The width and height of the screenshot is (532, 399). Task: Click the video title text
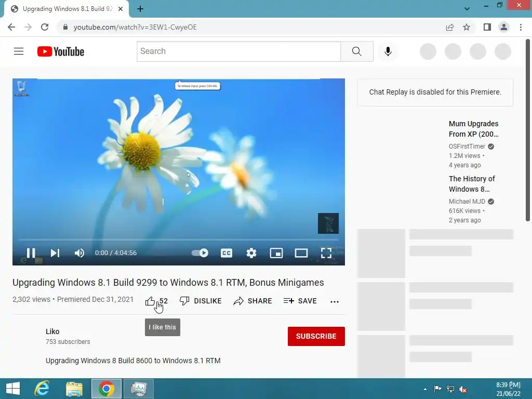[x=168, y=283]
